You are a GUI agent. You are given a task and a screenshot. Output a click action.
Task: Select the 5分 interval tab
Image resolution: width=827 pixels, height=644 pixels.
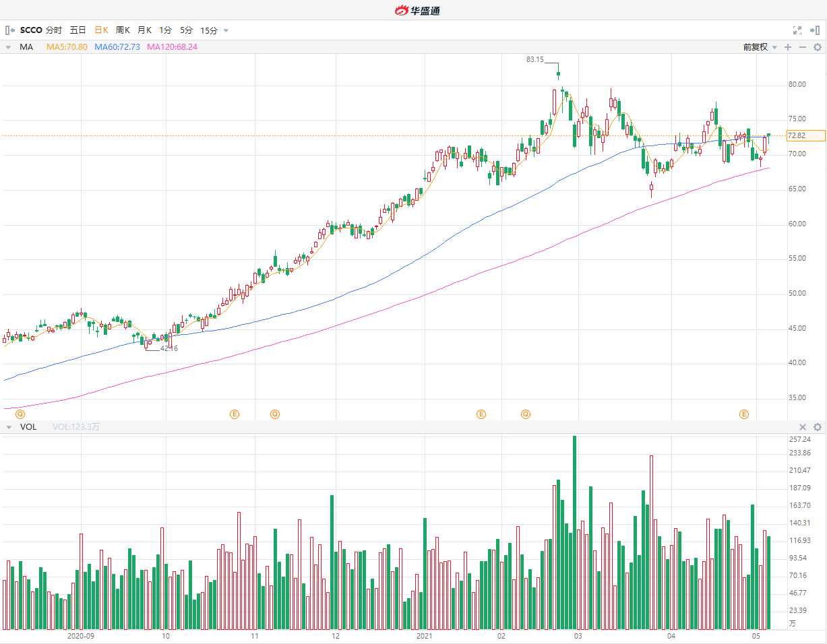pyautogui.click(x=186, y=30)
